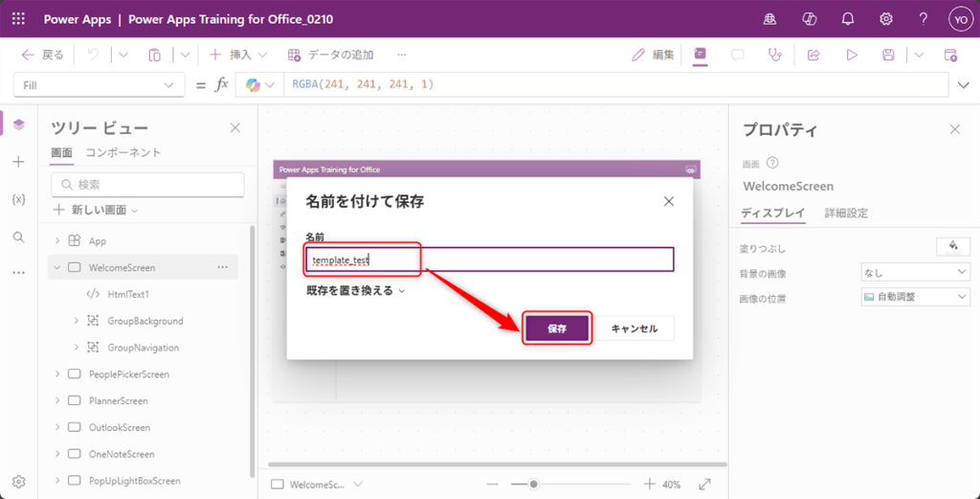Expand the OutlookScreen node
The width and height of the screenshot is (980, 499).
pos(57,427)
